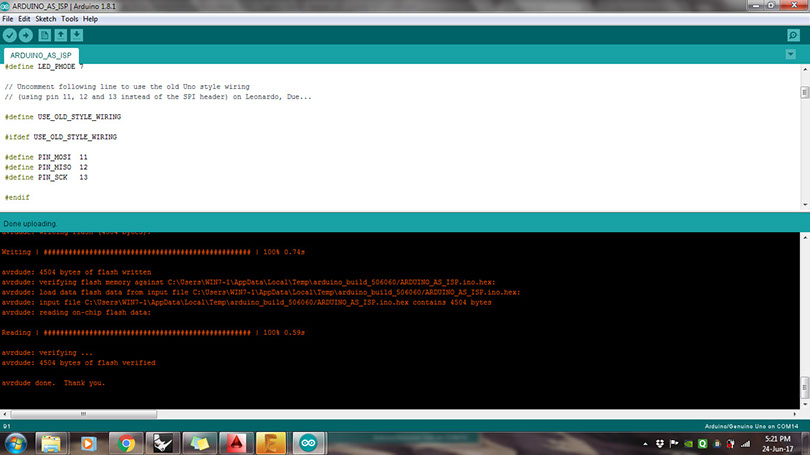Click the green Q tray icon
This screenshot has height=455, width=810.
point(703,444)
